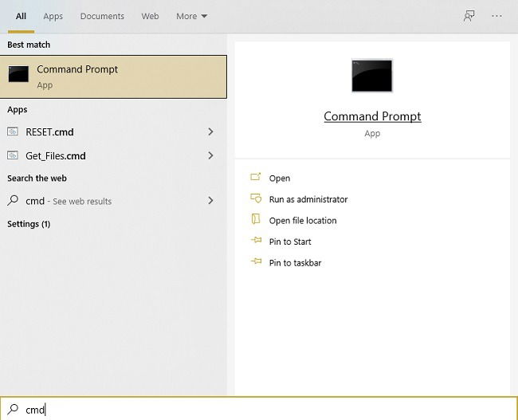Image resolution: width=518 pixels, height=420 pixels.
Task: Switch to the Documents search tab
Action: 102,16
